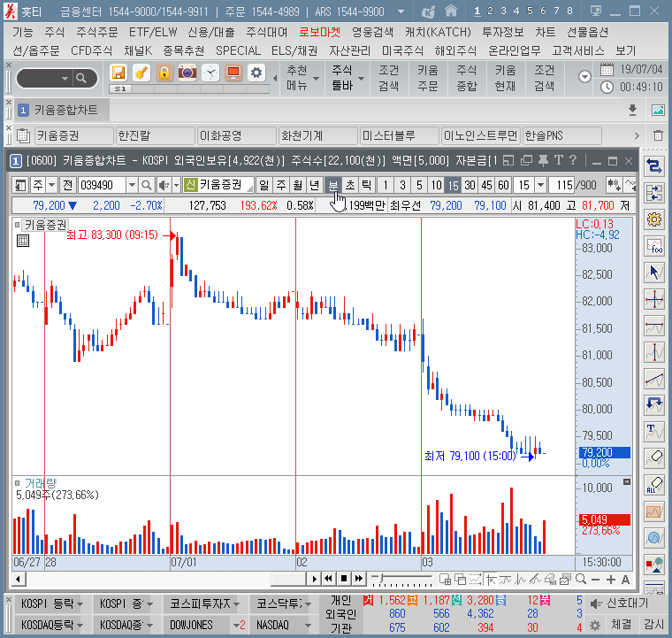Select the 틱 tick period button

(x=366, y=185)
